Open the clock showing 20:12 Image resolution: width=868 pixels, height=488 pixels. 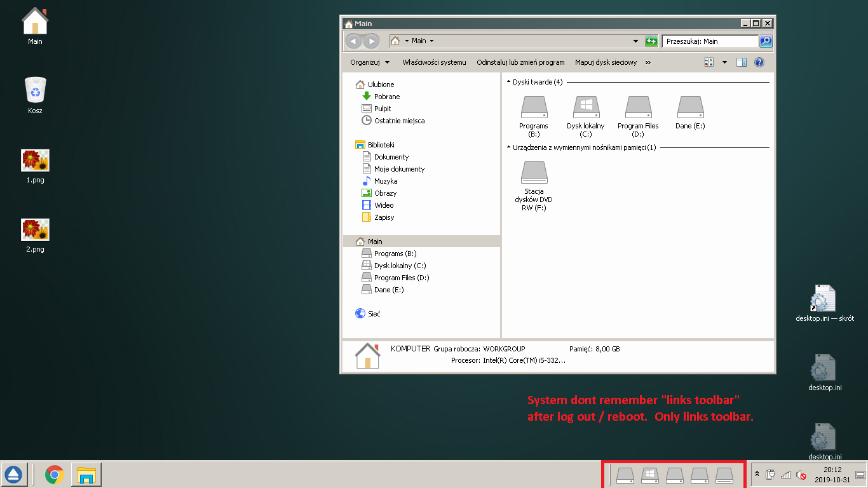pyautogui.click(x=832, y=475)
